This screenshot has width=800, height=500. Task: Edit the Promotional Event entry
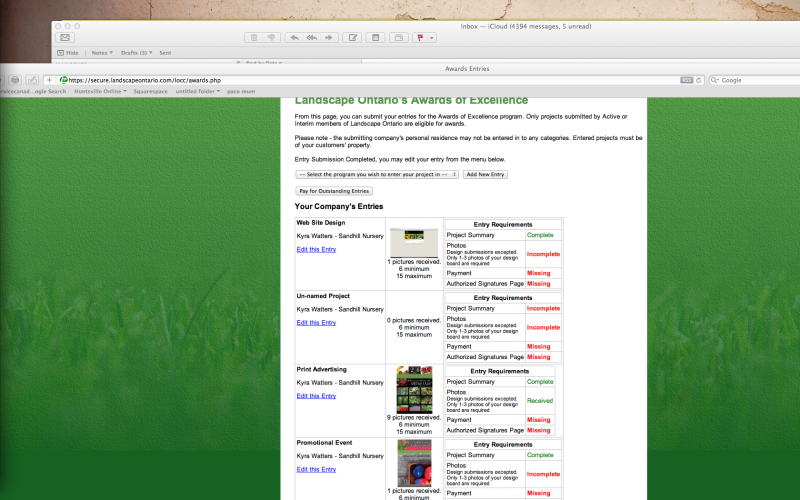(316, 469)
